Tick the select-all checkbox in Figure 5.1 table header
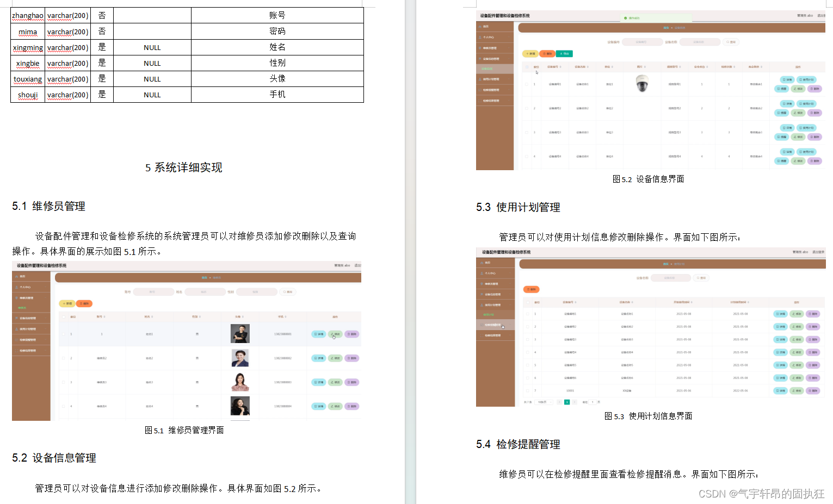Viewport: 833px width, 504px height. [x=64, y=316]
